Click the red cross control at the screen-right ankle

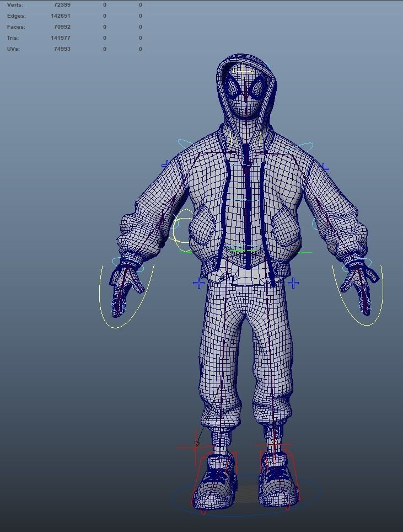[274, 444]
